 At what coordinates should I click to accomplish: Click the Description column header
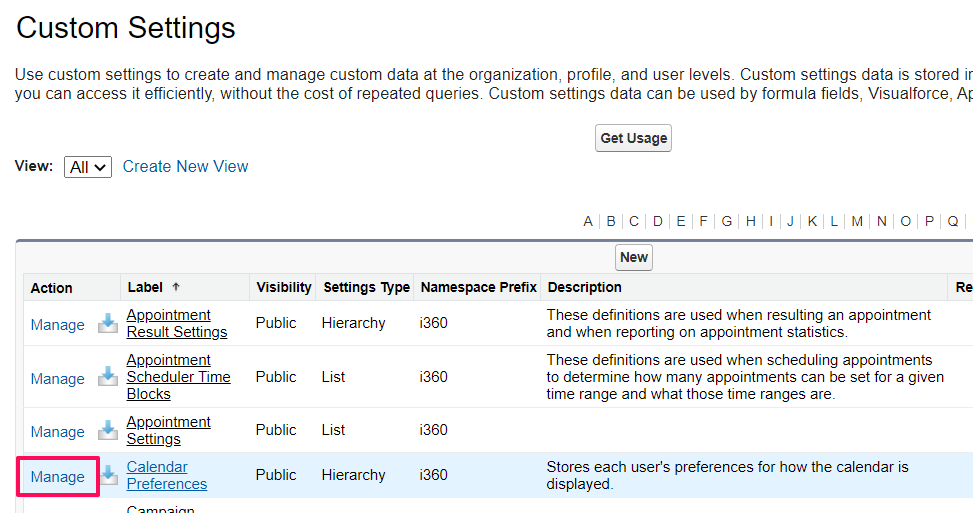585,287
